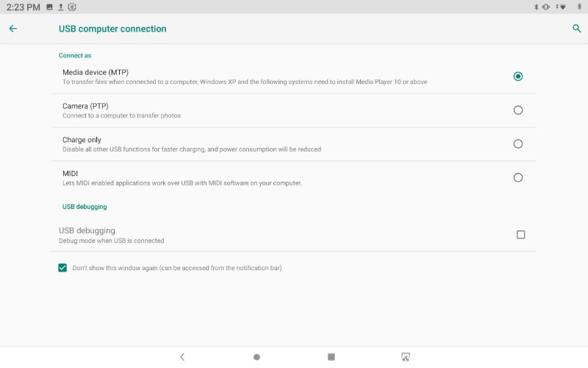
Task: Tap the Camera (PTP) option label
Action: [x=85, y=106]
